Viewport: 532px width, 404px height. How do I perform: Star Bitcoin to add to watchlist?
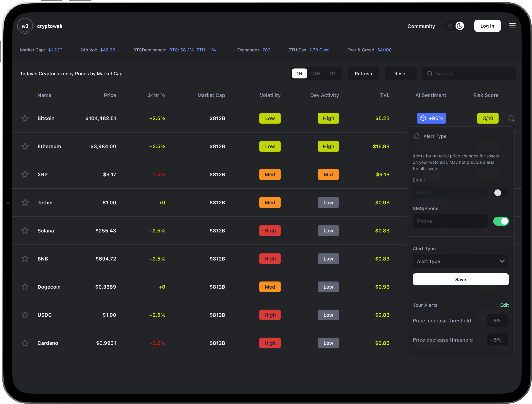click(x=25, y=118)
